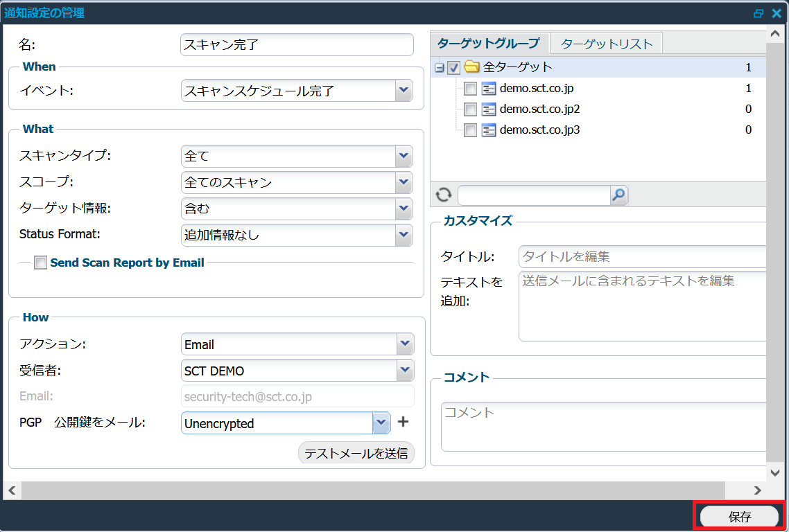Click the horizontal scrollbar thumb
The height and width of the screenshot is (532, 789).
pos(374,490)
